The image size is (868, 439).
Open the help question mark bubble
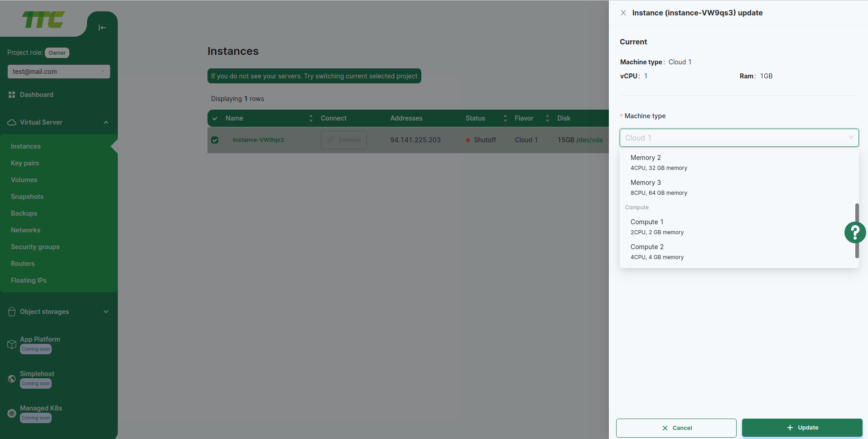click(855, 232)
